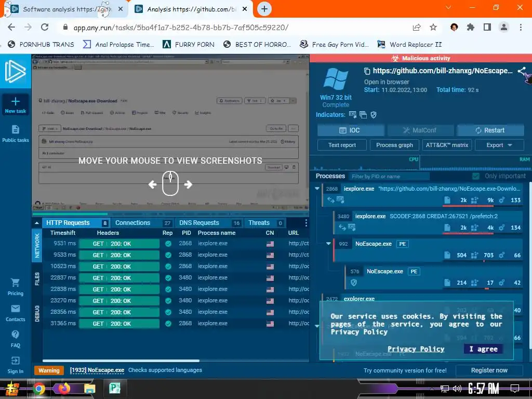Viewport: 532px width, 399px height.
Task: Copy the GitHub URL with copy icon
Action: coord(367,71)
